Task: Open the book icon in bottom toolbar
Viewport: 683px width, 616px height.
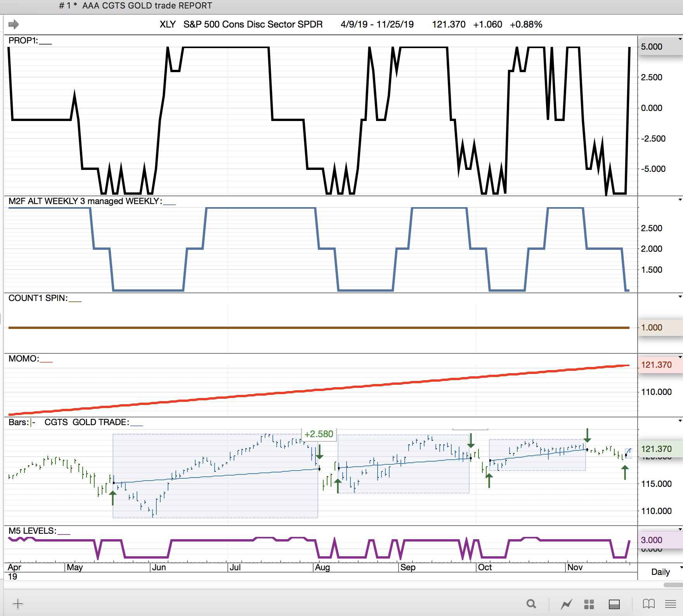Action: coord(648,604)
